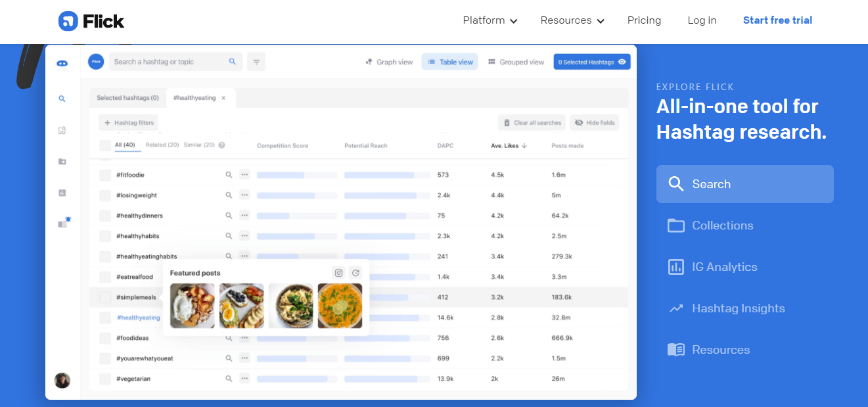
Task: Click the magnifier icon for #healthydinners
Action: (x=229, y=216)
